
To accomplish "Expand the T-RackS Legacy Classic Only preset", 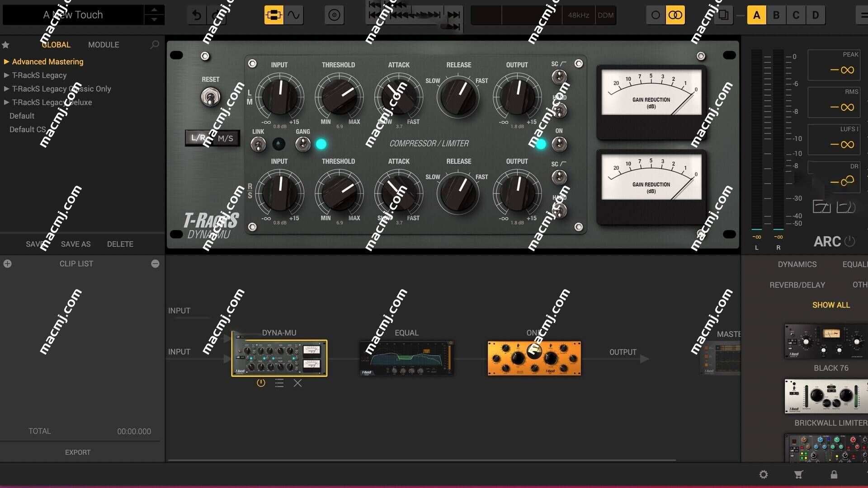I will pos(6,88).
